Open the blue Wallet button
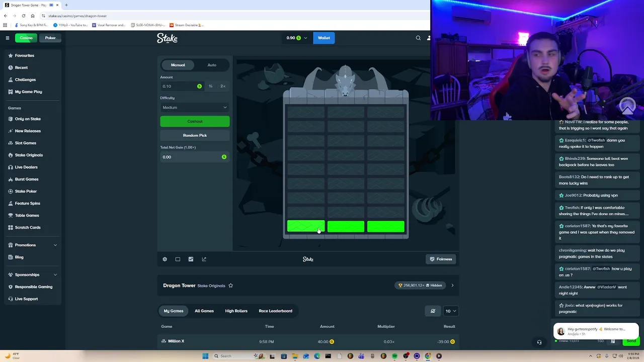 [x=324, y=38]
